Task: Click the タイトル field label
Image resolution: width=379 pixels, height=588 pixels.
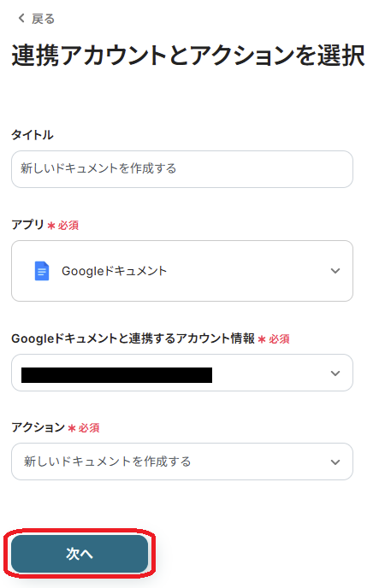Action: (33, 135)
